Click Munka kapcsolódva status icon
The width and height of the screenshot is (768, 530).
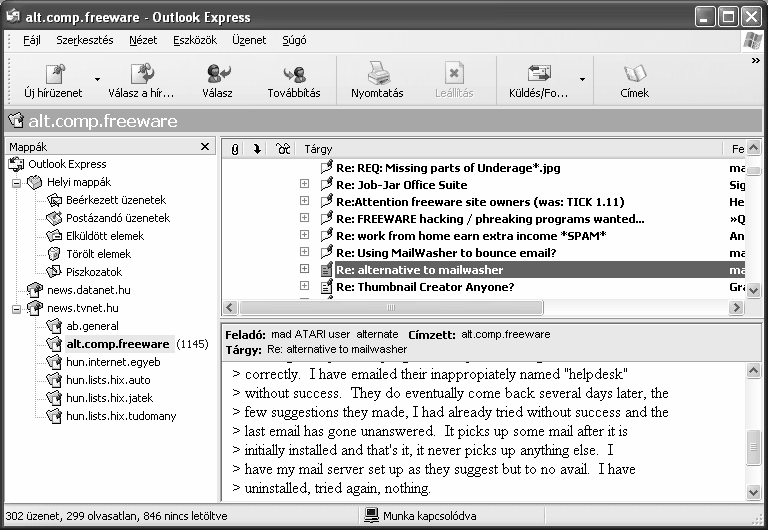(372, 515)
